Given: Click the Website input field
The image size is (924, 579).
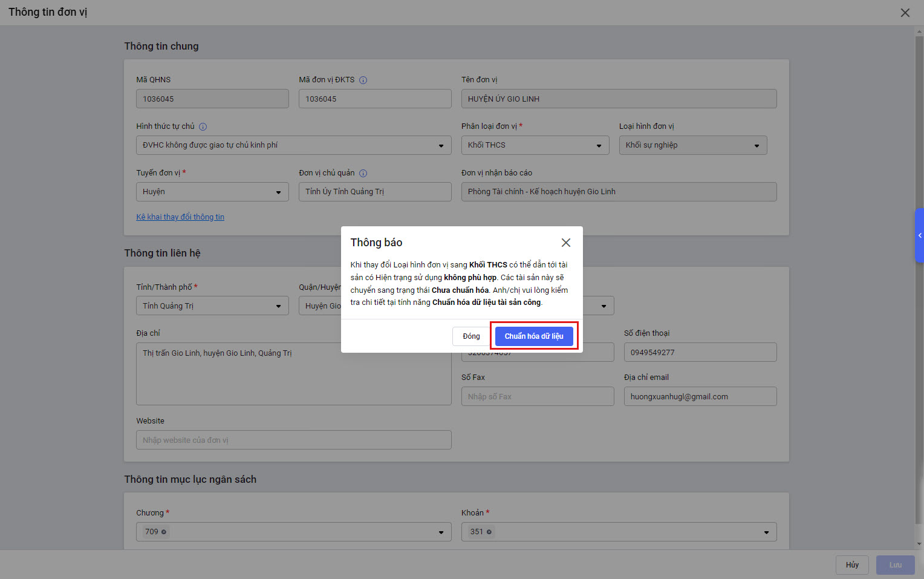Looking at the screenshot, I should [293, 440].
